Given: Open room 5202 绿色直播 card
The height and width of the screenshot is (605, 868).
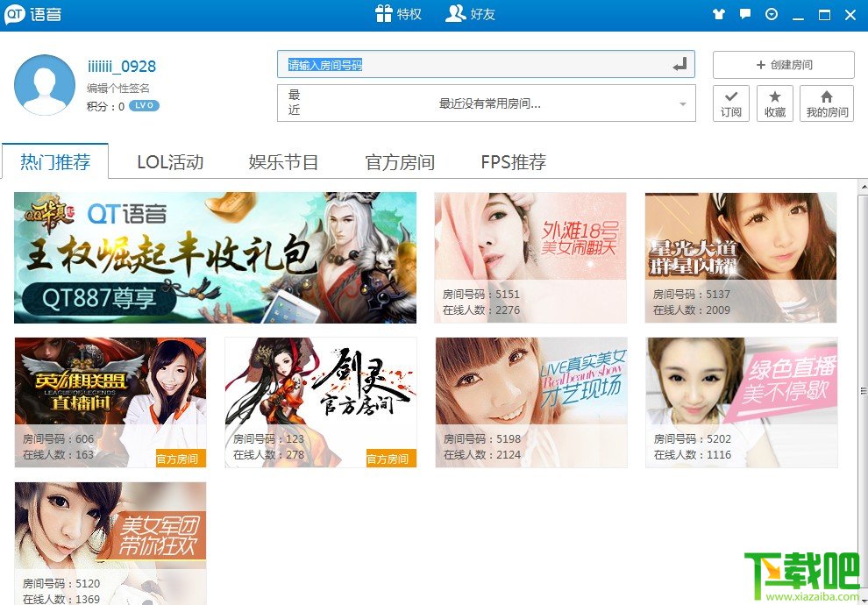Looking at the screenshot, I should (741, 402).
